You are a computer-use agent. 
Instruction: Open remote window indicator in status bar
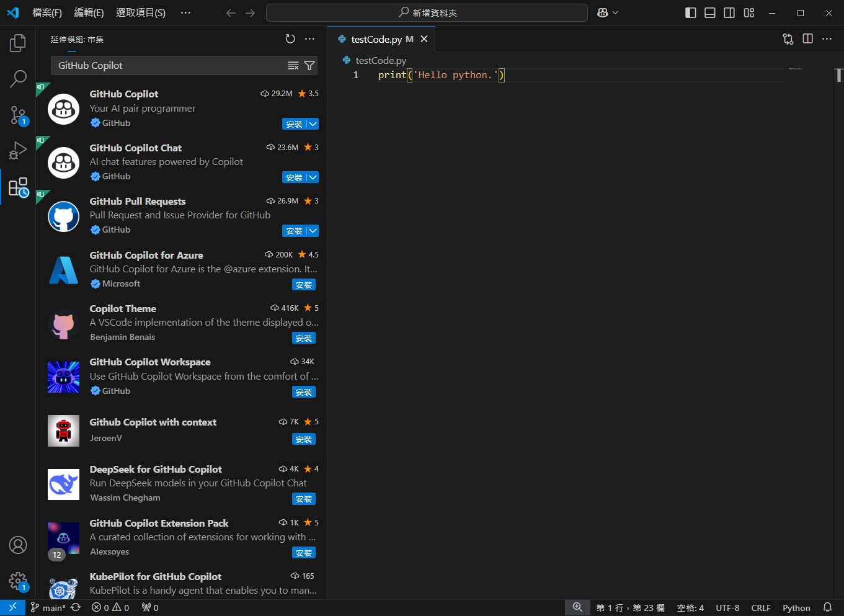pyautogui.click(x=12, y=608)
